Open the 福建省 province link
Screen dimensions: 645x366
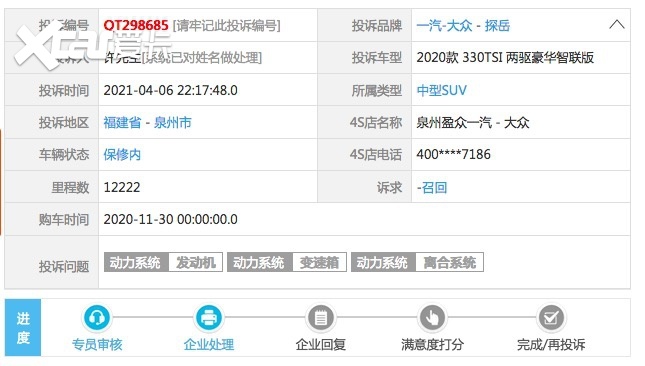coord(122,123)
